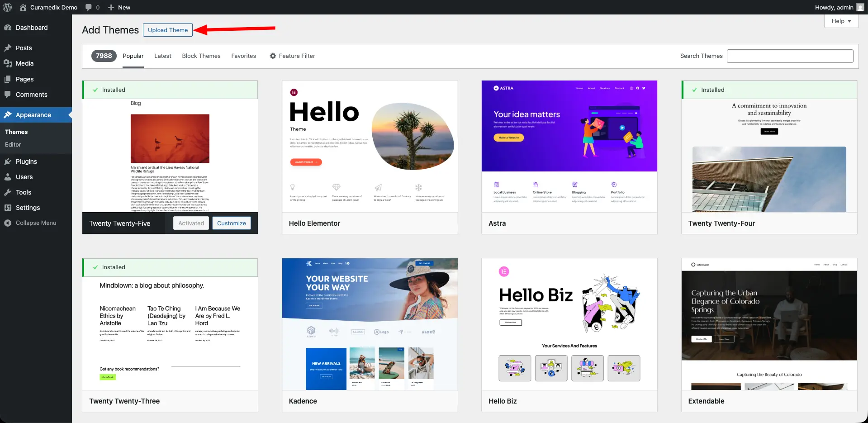Customize the Twenty Twenty-Five theme
Image resolution: width=868 pixels, height=423 pixels.
point(231,223)
